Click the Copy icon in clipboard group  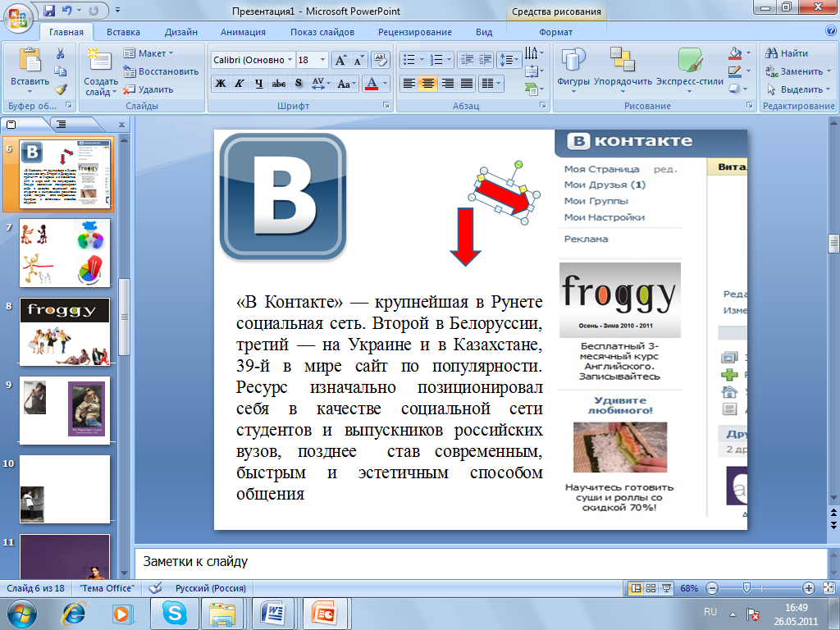coord(60,71)
